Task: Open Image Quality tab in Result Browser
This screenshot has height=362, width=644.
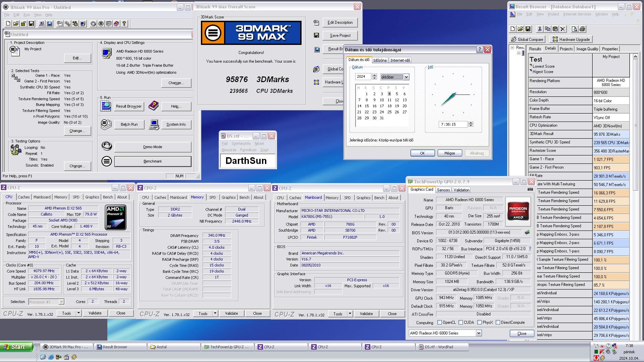Action: [587, 49]
